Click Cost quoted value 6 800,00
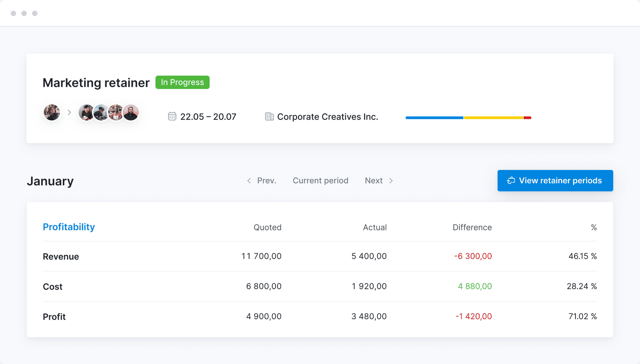 coord(264,286)
